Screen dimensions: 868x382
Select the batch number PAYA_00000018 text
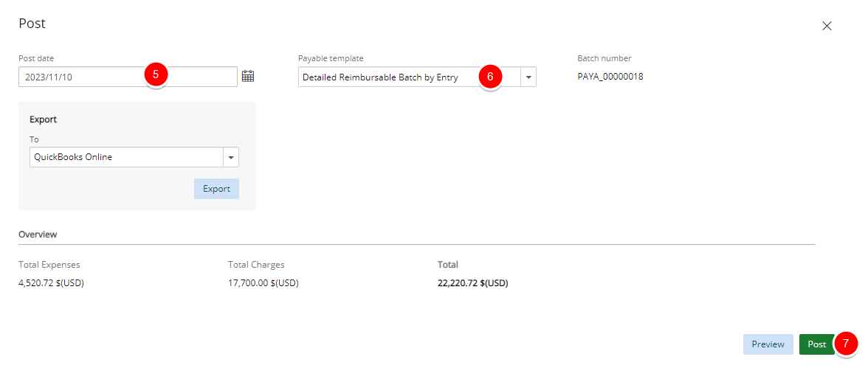pos(610,77)
